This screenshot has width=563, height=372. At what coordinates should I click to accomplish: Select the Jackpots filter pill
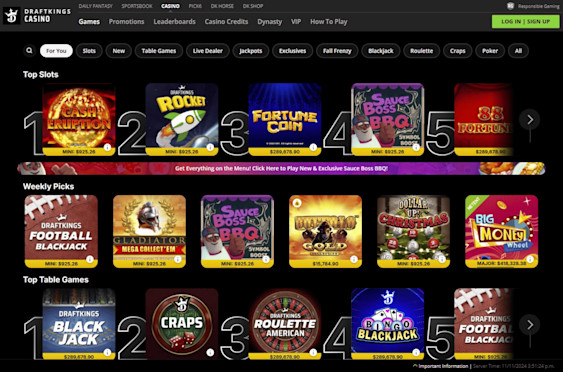(251, 51)
